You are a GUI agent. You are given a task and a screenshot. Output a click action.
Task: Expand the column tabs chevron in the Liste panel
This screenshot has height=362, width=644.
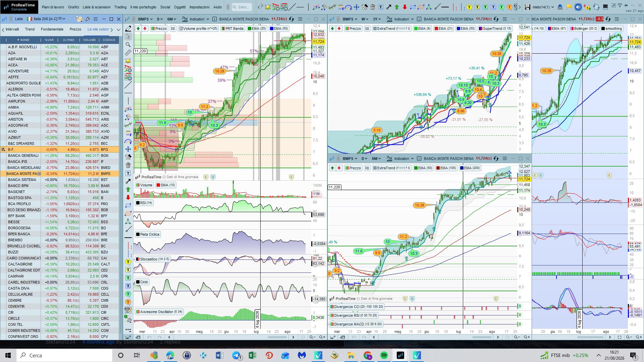[118, 29]
